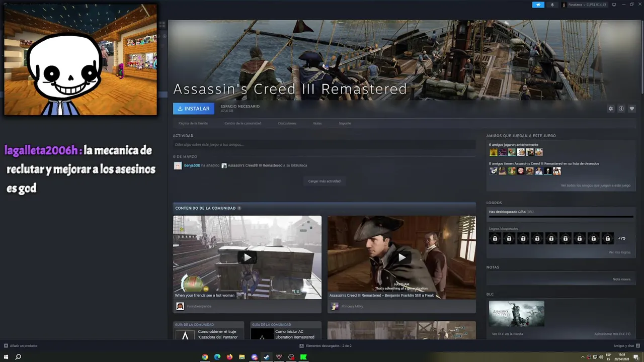
Task: Show hidden system tray icons chevron
Action: coord(583,357)
